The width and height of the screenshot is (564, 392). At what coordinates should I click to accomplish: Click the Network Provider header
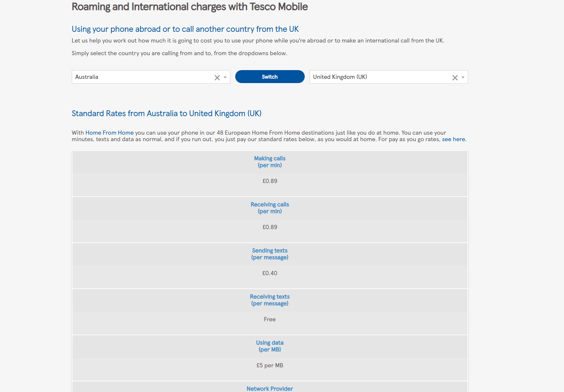(x=270, y=388)
